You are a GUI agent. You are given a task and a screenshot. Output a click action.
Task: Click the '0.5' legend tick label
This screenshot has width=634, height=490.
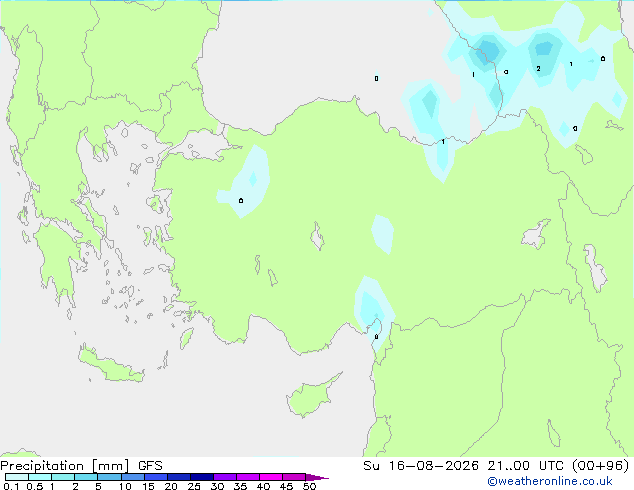[35, 486]
